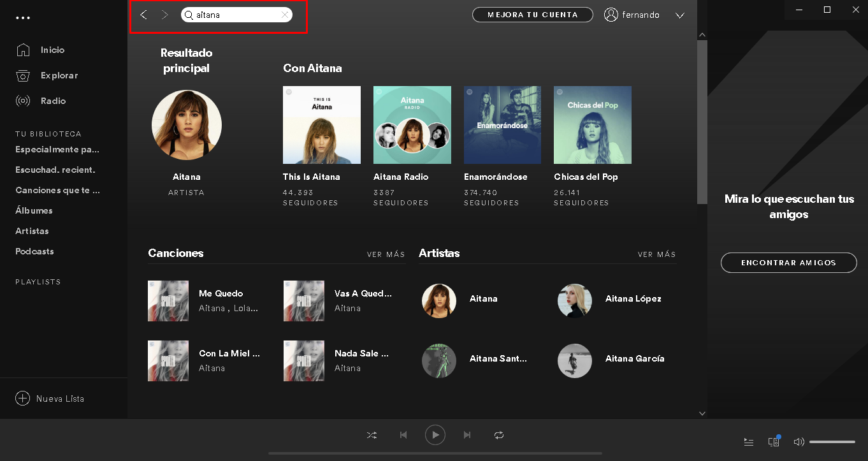This screenshot has height=461, width=868.
Task: Click the Aitana Radio title
Action: point(401,177)
